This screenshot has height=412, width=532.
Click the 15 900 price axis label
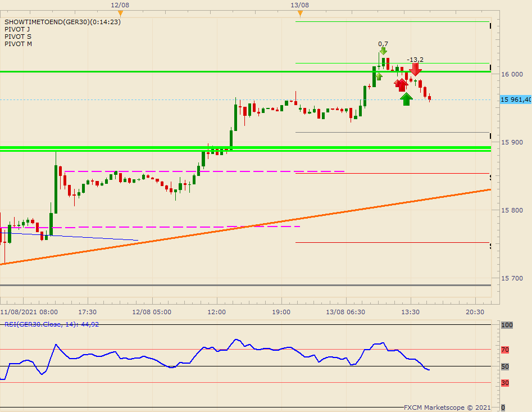pos(512,142)
